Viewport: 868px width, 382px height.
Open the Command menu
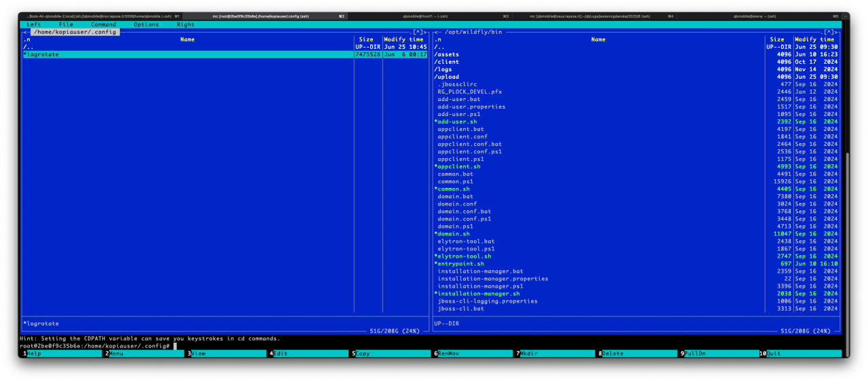click(103, 24)
